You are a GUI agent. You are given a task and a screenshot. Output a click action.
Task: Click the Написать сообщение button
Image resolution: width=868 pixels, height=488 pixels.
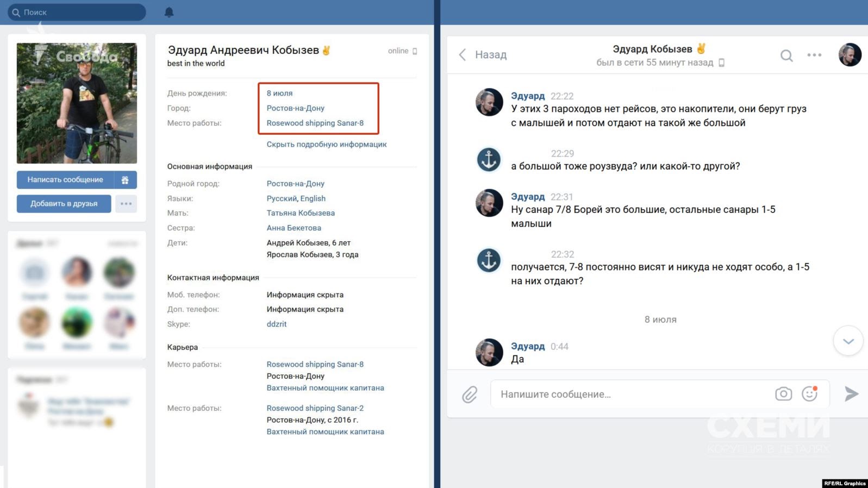pos(65,180)
